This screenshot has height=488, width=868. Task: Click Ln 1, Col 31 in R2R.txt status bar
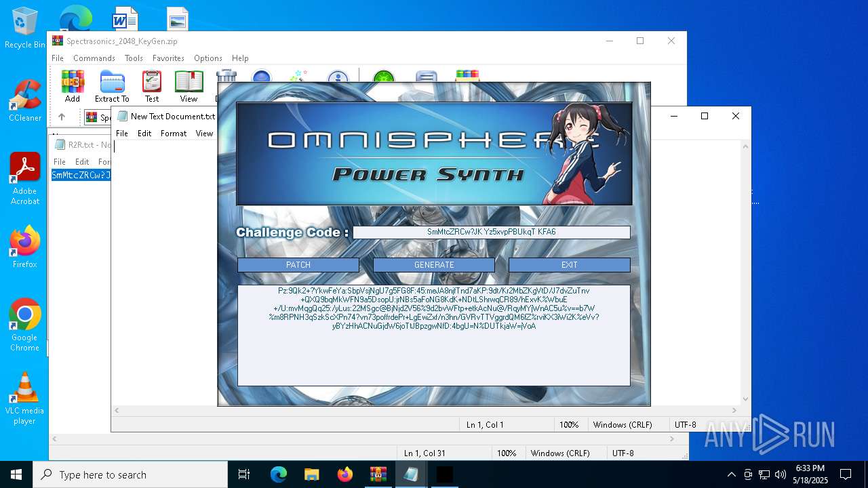click(x=425, y=453)
